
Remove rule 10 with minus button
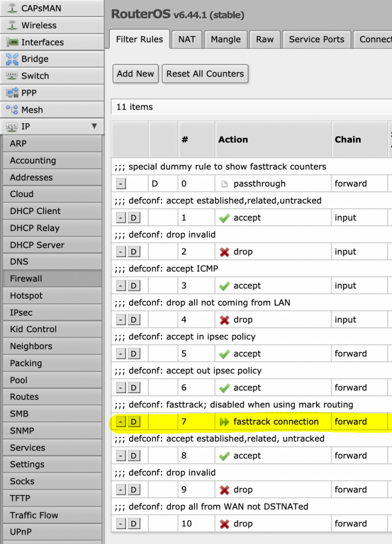121,524
